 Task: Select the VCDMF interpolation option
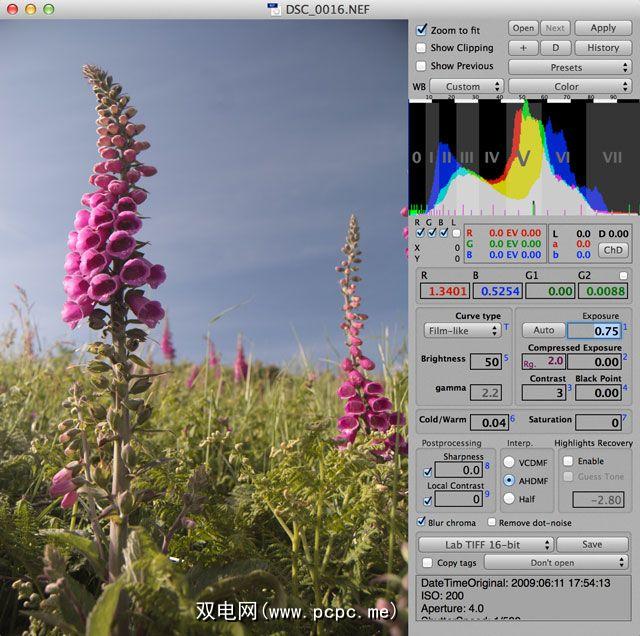click(509, 462)
